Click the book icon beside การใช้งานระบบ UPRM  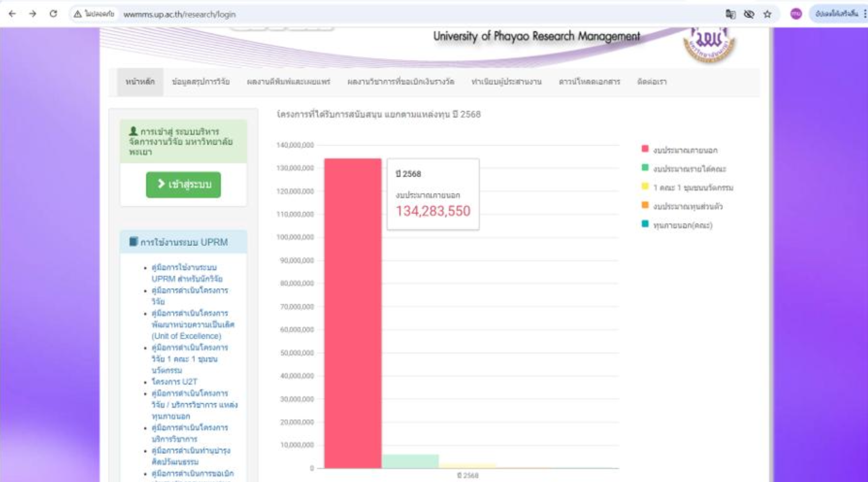pyautogui.click(x=133, y=241)
